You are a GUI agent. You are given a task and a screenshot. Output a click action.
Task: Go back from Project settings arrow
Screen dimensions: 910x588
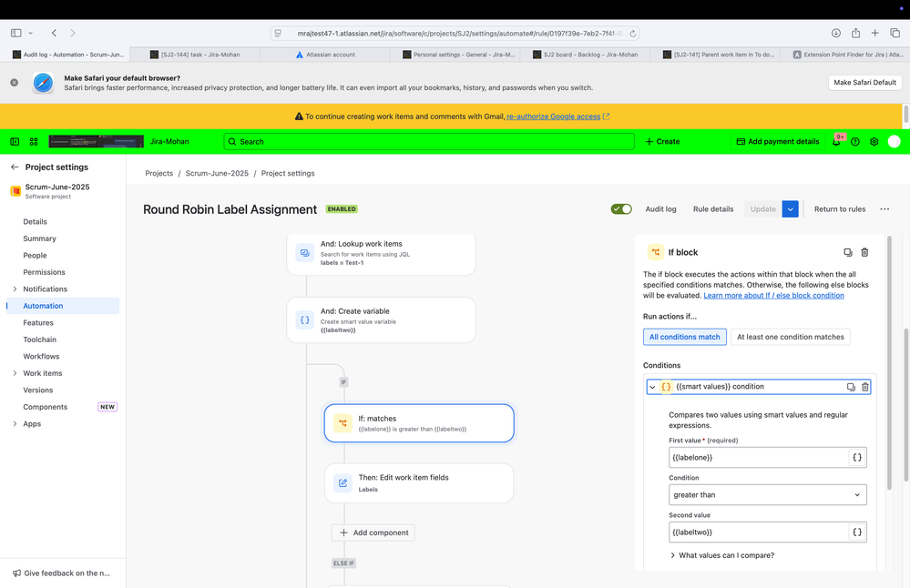pyautogui.click(x=15, y=167)
